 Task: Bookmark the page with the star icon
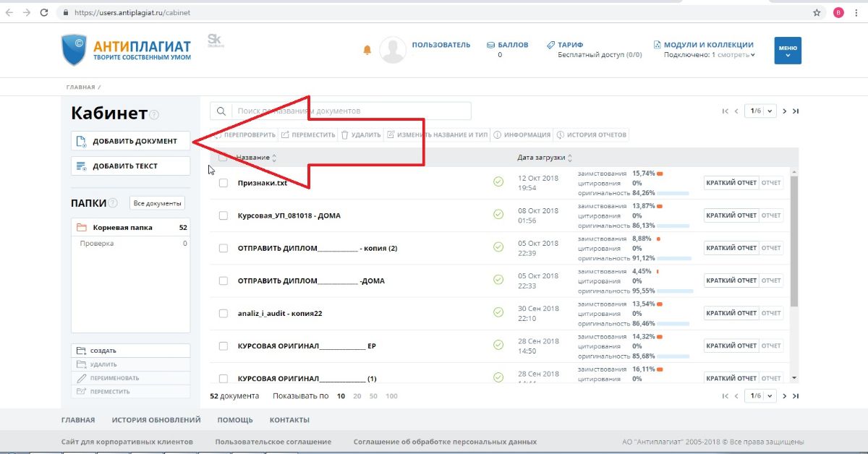(x=817, y=13)
